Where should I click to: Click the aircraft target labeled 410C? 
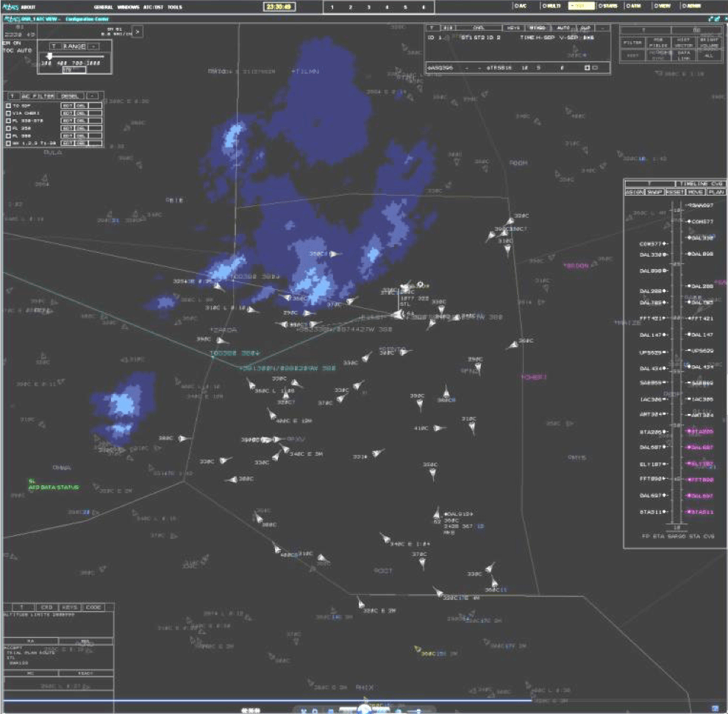coord(438,428)
